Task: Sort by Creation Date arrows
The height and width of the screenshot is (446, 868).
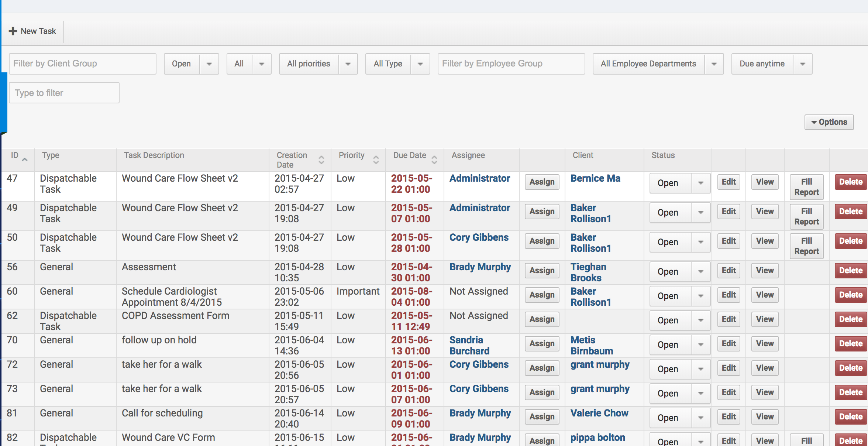Action: click(x=321, y=159)
